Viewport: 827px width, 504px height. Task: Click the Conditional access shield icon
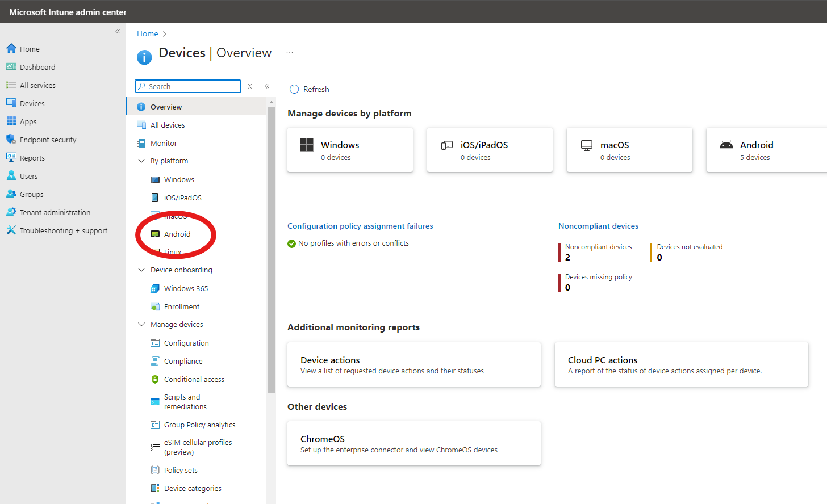[155, 379]
